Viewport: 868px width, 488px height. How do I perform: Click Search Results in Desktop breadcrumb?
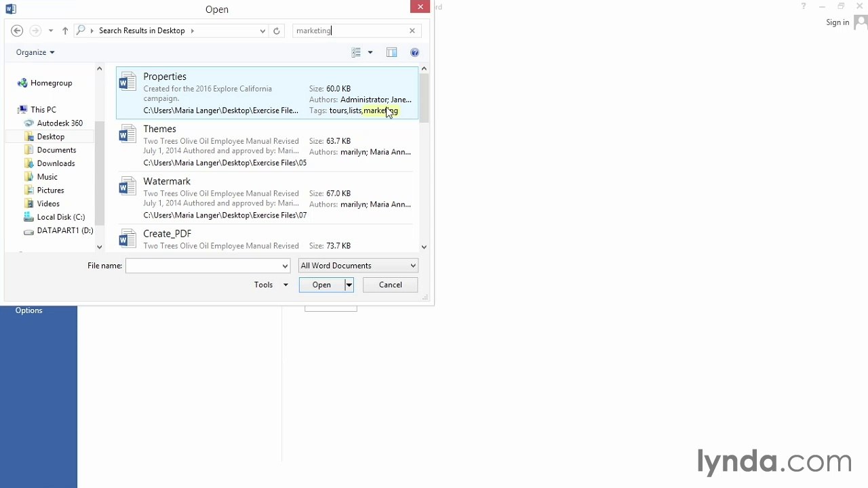point(142,30)
